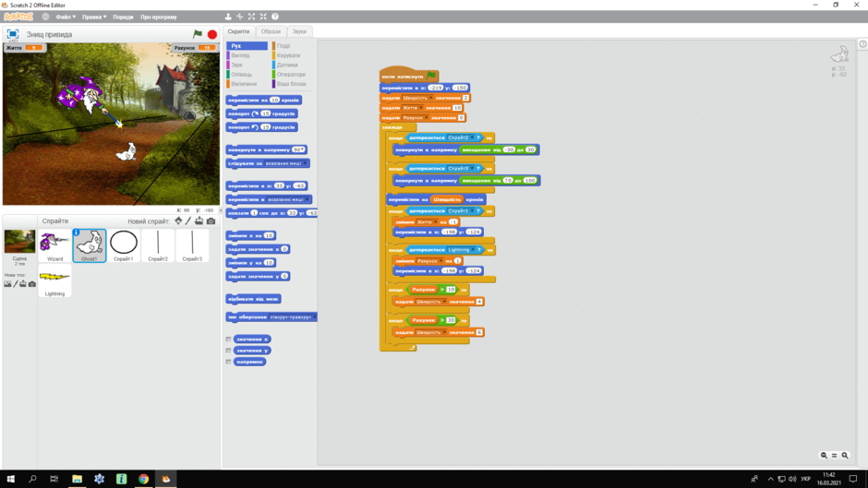
Task: Zoom in on the scripts area
Action: 845,456
